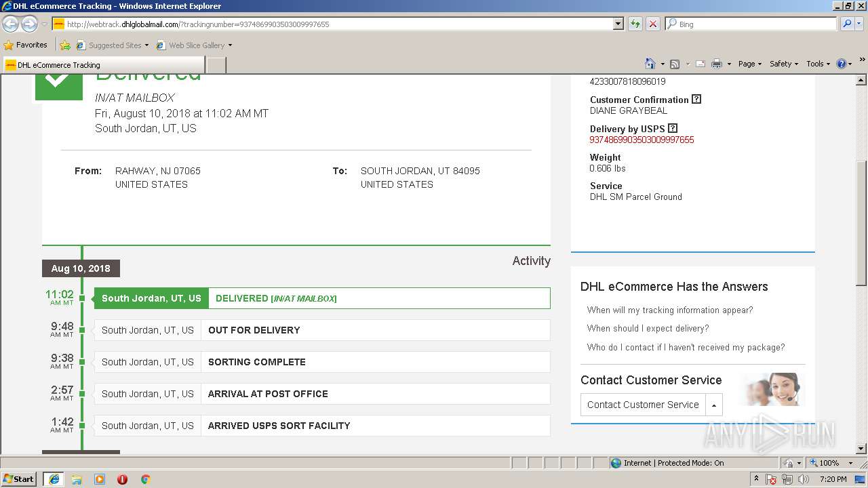Click the Aug 10, 2018 date marker
Image resolution: width=868 pixels, height=488 pixels.
(x=81, y=268)
